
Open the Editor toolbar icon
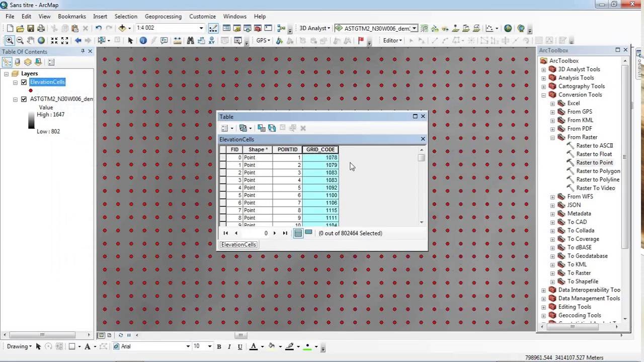(213, 28)
